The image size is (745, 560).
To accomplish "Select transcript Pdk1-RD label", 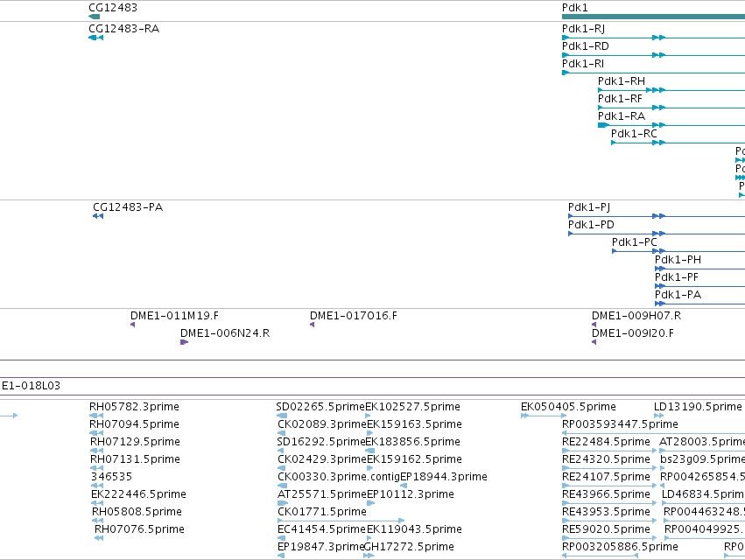I will coord(586,46).
